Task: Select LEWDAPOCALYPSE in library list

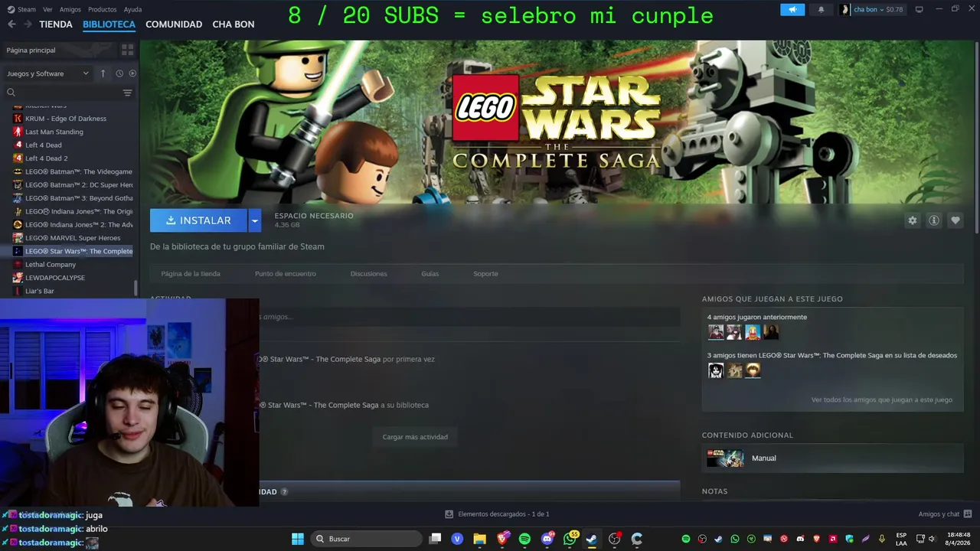Action: tap(54, 278)
